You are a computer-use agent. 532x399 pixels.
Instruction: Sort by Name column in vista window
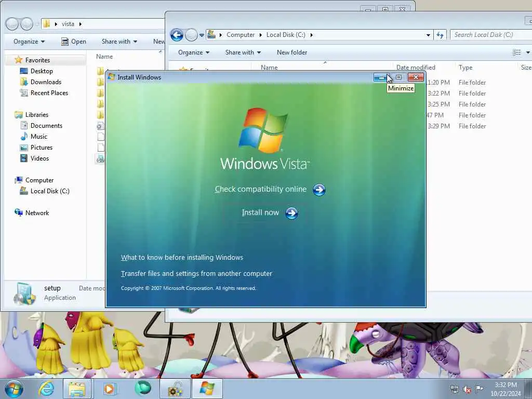tap(104, 56)
